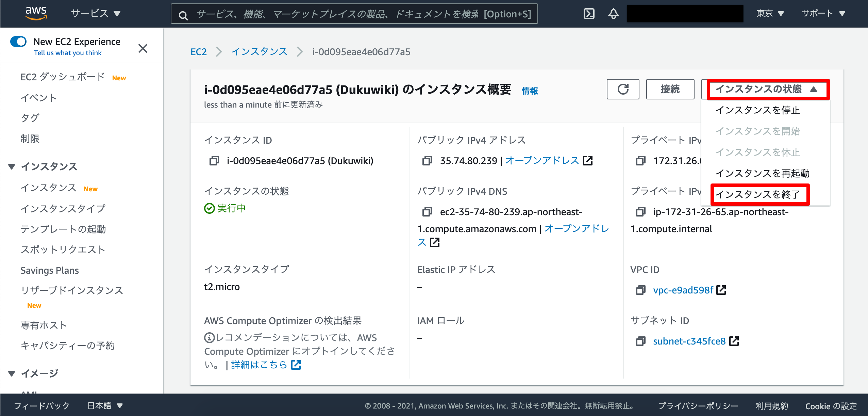This screenshot has height=416, width=868.
Task: Open the オープンアドレス link beside IP
Action: click(542, 161)
